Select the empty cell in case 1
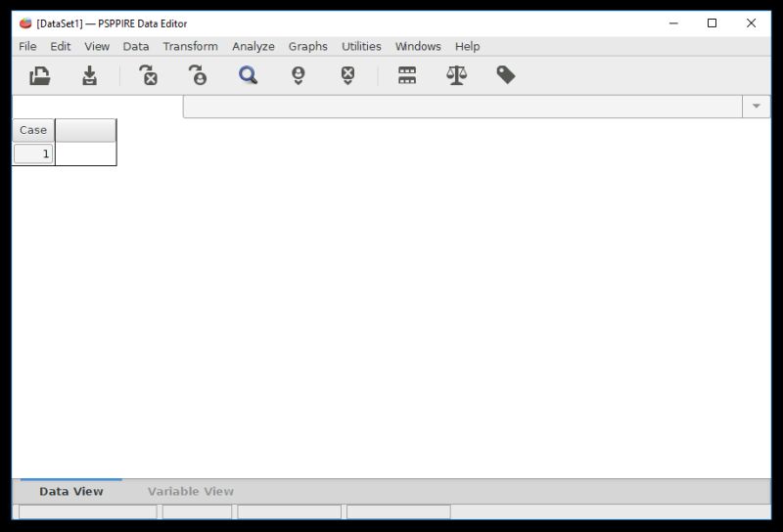This screenshot has height=532, width=783. [x=85, y=155]
